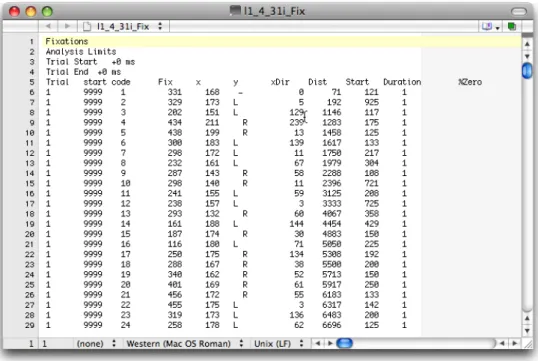Click the vertical scrollbar blue thumb
Screen dimensions: 538x361
tap(527, 71)
